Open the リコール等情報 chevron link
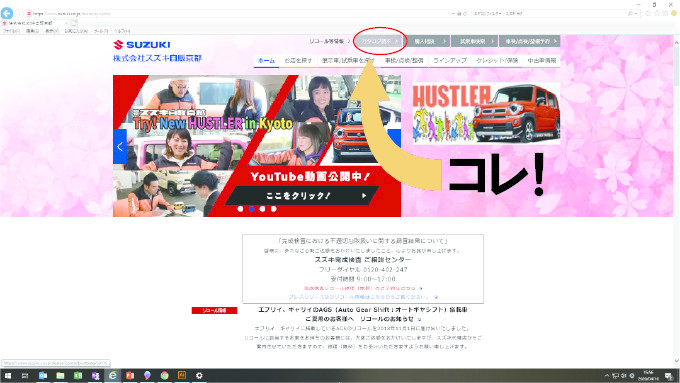Image resolution: width=680 pixels, height=383 pixels. [330, 41]
